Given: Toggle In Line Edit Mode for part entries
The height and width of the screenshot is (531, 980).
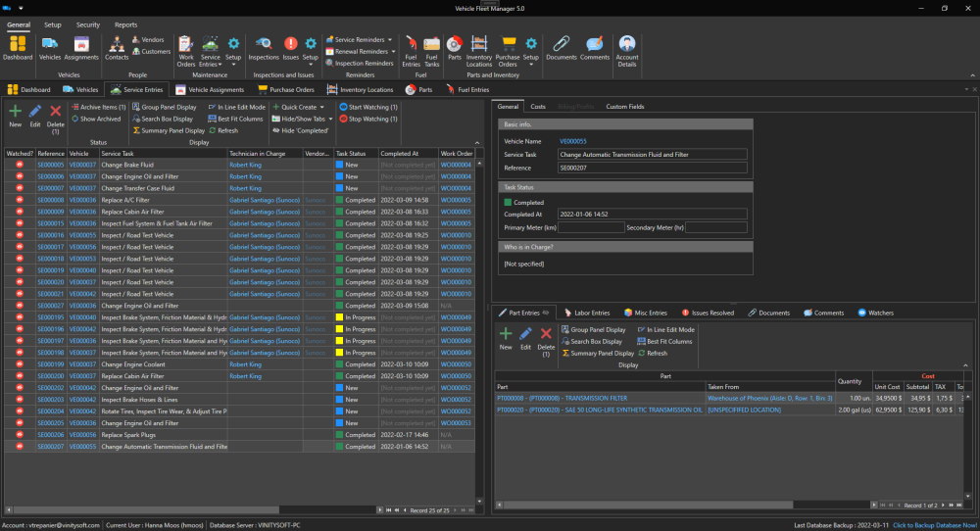Looking at the screenshot, I should pos(665,330).
